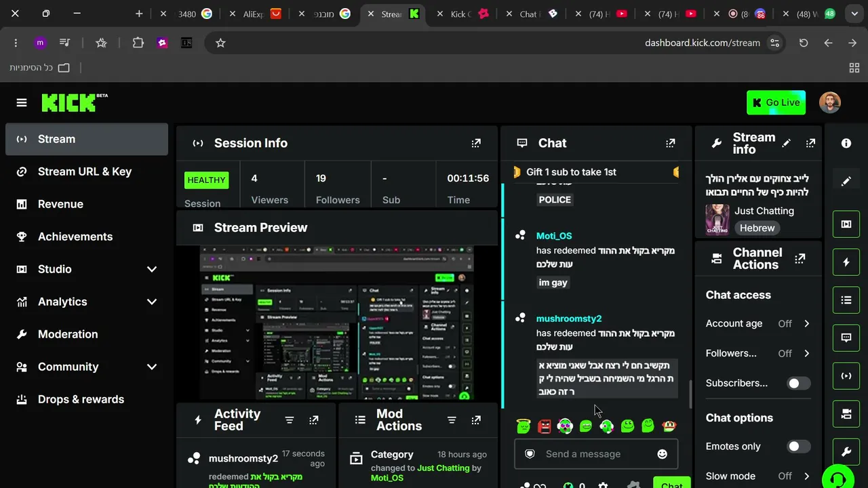Toggle the Session Info widget in right rail
Screen dimensions: 868x488
(x=846, y=376)
